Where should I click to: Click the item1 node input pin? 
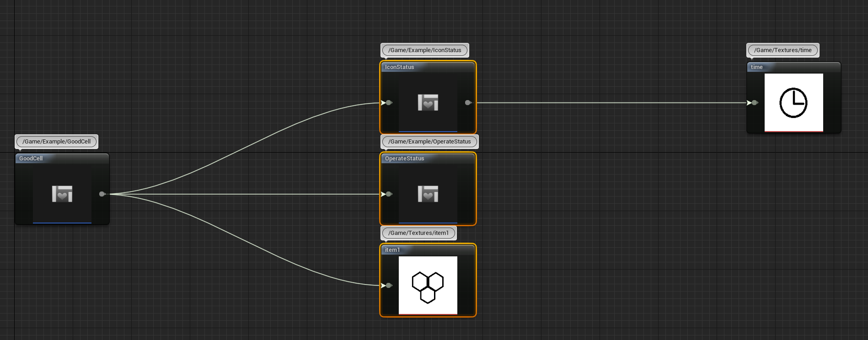pyautogui.click(x=389, y=285)
